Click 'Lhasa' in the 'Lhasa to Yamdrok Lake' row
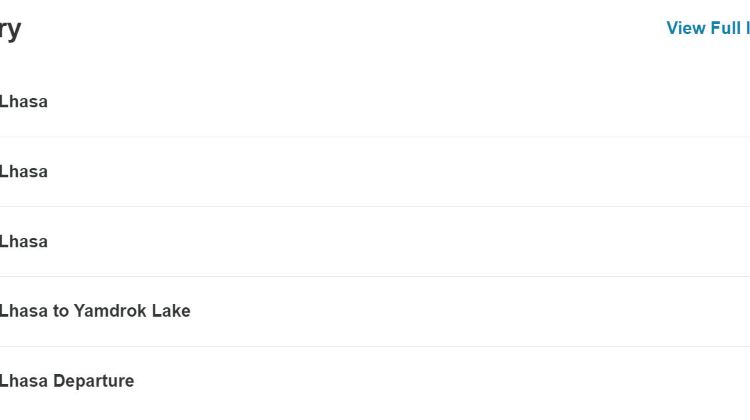This screenshot has width=750, height=420. [x=23, y=311]
